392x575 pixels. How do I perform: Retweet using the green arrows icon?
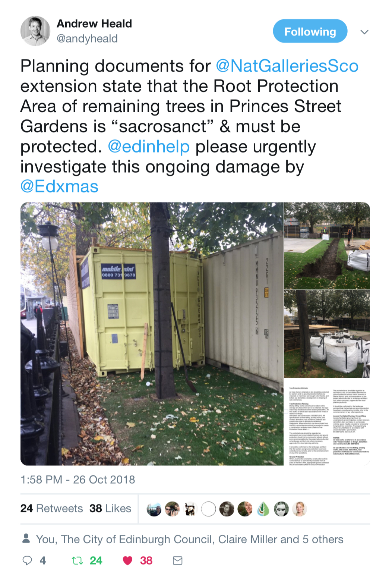point(77,560)
